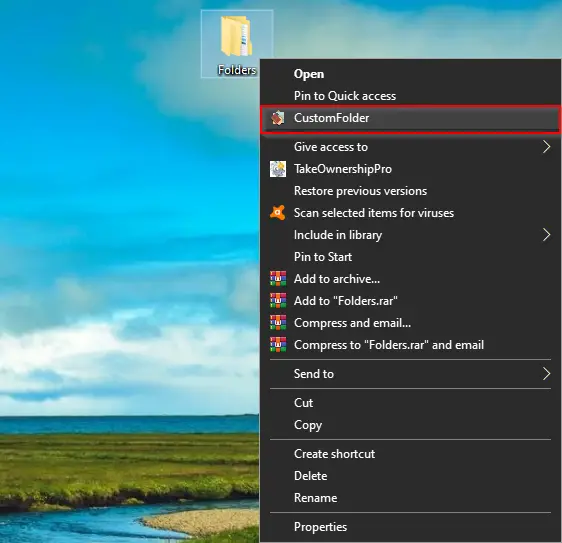Expand the Give access to submenu arrow

[x=546, y=147]
